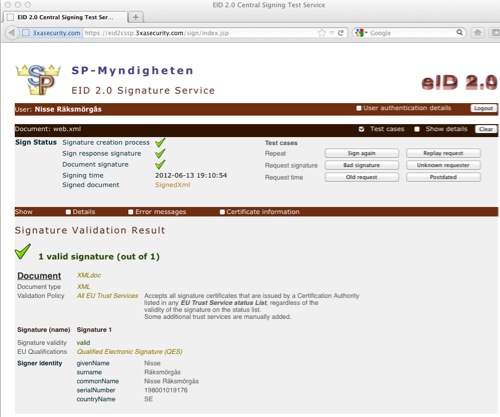
Task: Click Qualified Electronic Signature (QES) text
Action: pos(130,352)
